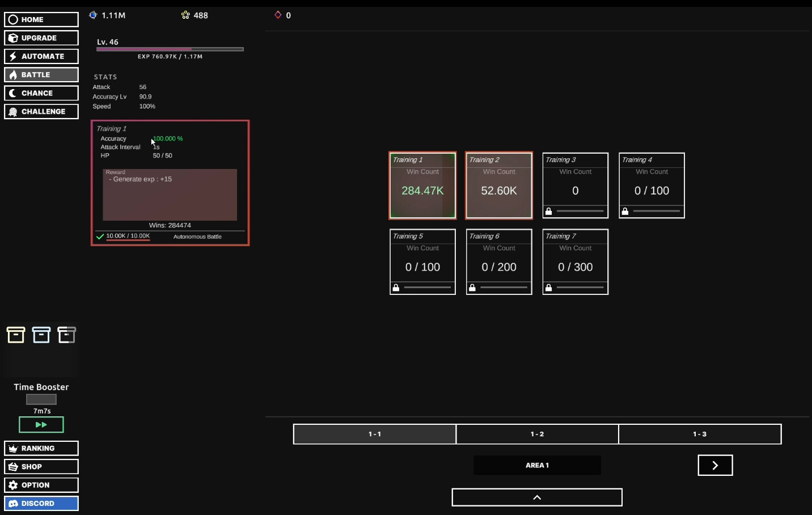Expand the bottom panel with the chevron
Screen dimensions: 812x515
pos(536,497)
